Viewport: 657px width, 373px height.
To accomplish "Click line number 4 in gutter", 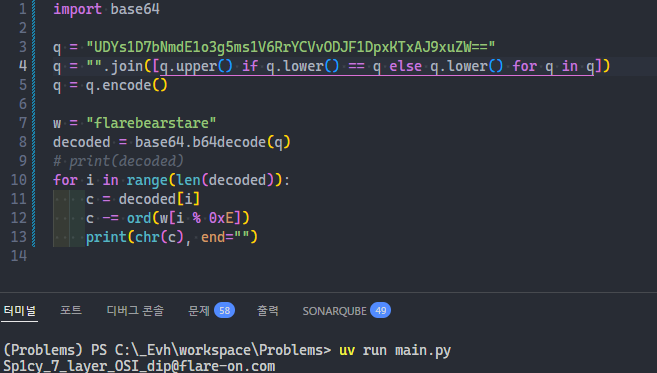I will (x=23, y=66).
